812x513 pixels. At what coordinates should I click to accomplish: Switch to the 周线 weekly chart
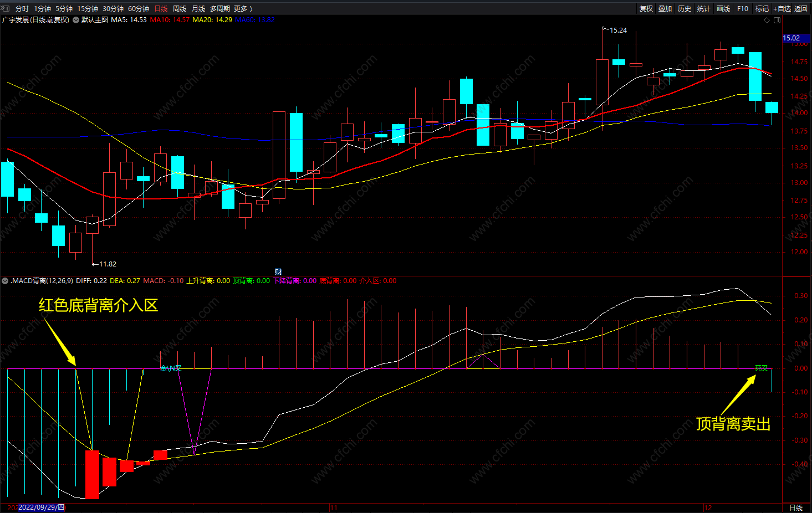[180, 8]
